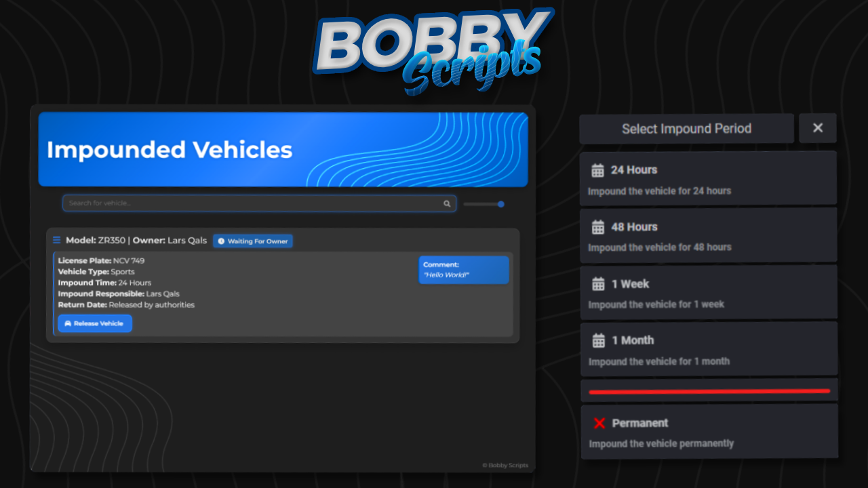Adjust the slider next to the search bar
868x488 pixels.
click(500, 203)
